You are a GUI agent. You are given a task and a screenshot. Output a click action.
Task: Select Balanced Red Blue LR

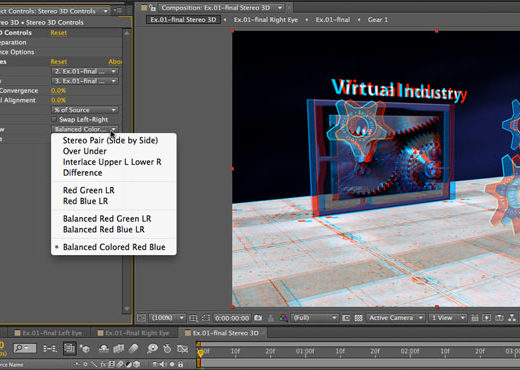pyautogui.click(x=104, y=230)
